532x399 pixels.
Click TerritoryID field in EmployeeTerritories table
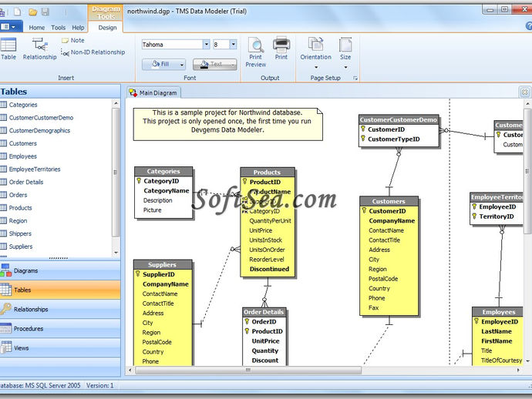click(497, 216)
